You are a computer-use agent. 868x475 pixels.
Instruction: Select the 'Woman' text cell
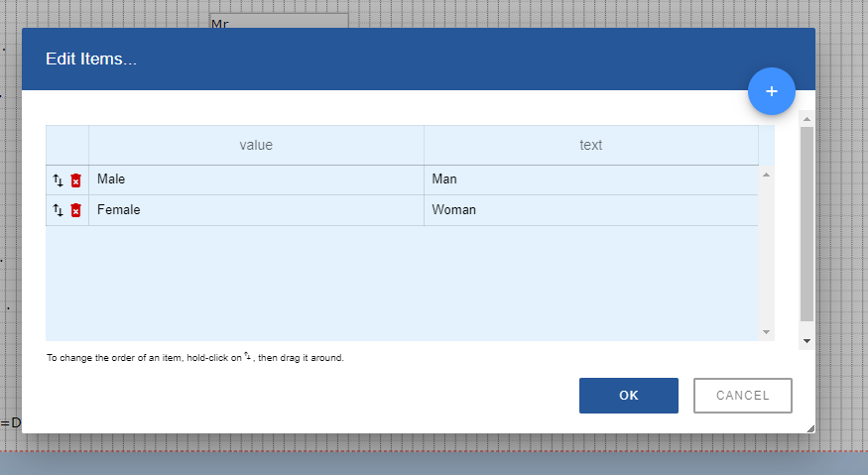tap(590, 210)
